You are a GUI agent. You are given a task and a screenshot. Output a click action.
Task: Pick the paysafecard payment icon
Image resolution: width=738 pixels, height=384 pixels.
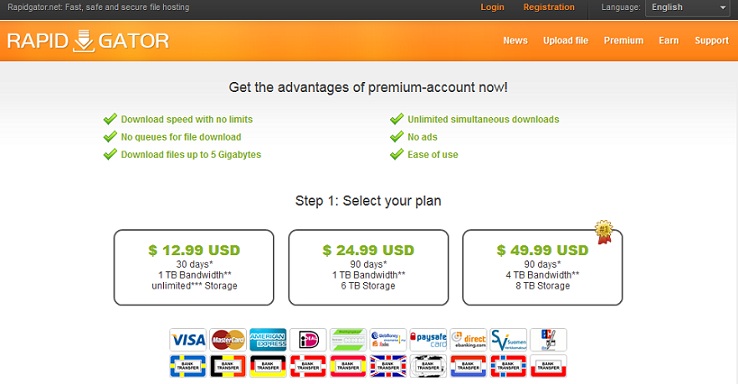tap(428, 339)
